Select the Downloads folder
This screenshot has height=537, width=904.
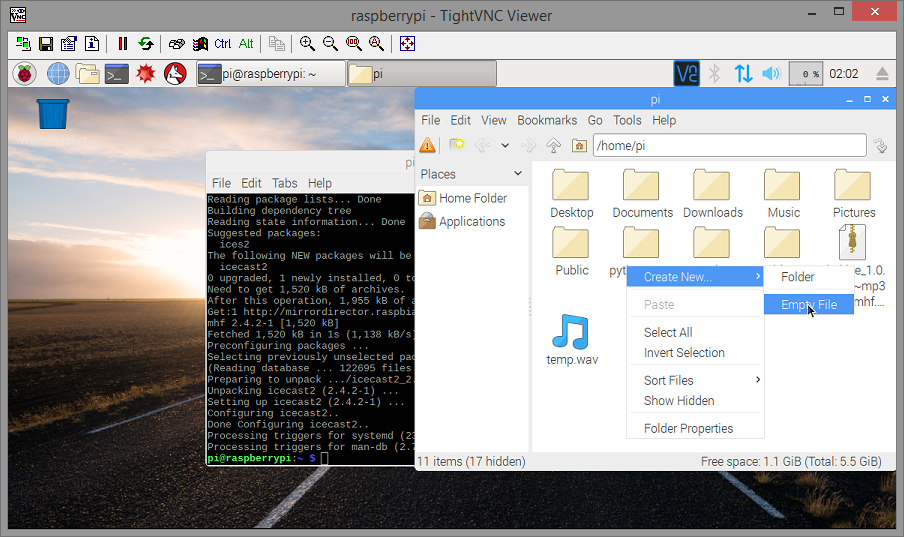point(713,194)
